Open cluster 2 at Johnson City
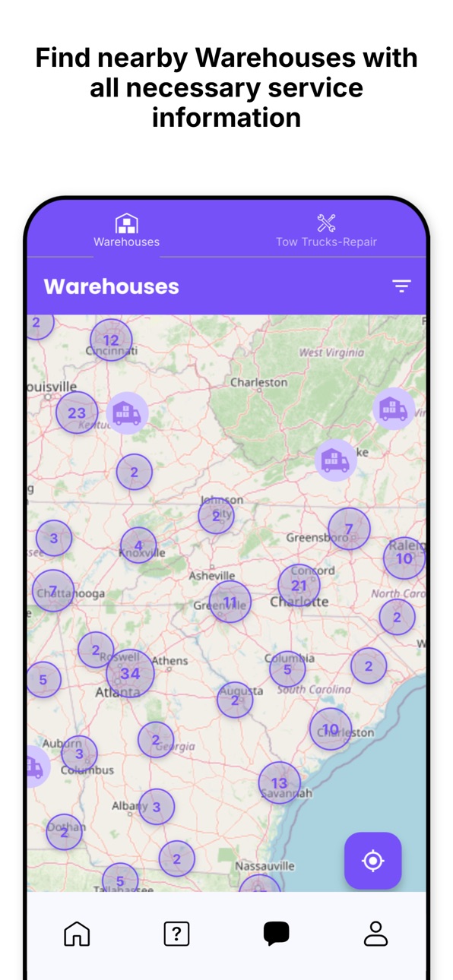The width and height of the screenshot is (453, 980). (216, 516)
